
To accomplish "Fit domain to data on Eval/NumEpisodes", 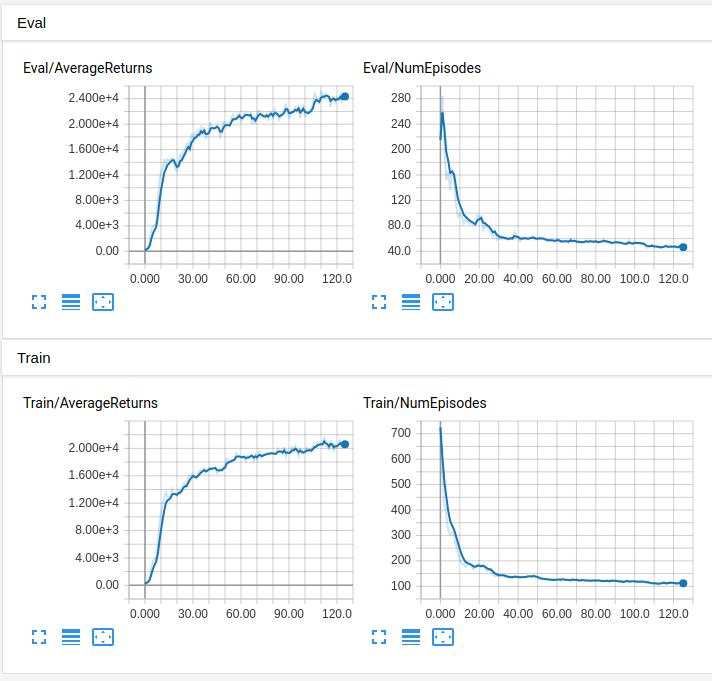I will (x=443, y=302).
